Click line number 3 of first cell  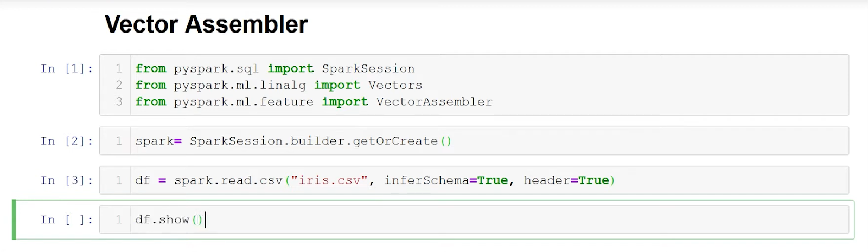(118, 101)
